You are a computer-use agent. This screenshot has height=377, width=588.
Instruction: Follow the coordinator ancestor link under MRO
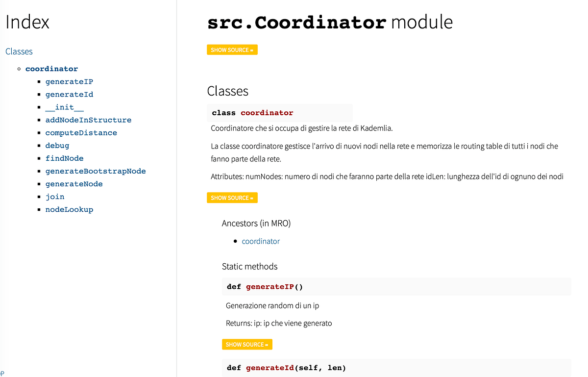(x=261, y=241)
